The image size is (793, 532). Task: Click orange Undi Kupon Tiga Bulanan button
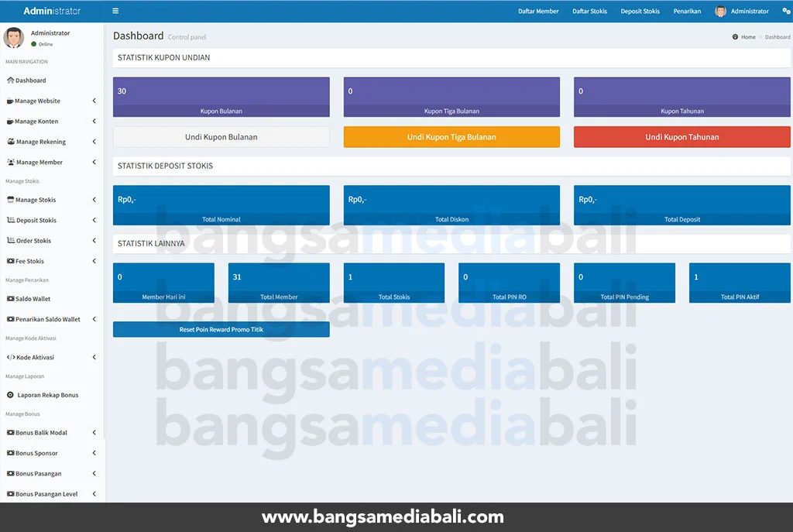(451, 137)
